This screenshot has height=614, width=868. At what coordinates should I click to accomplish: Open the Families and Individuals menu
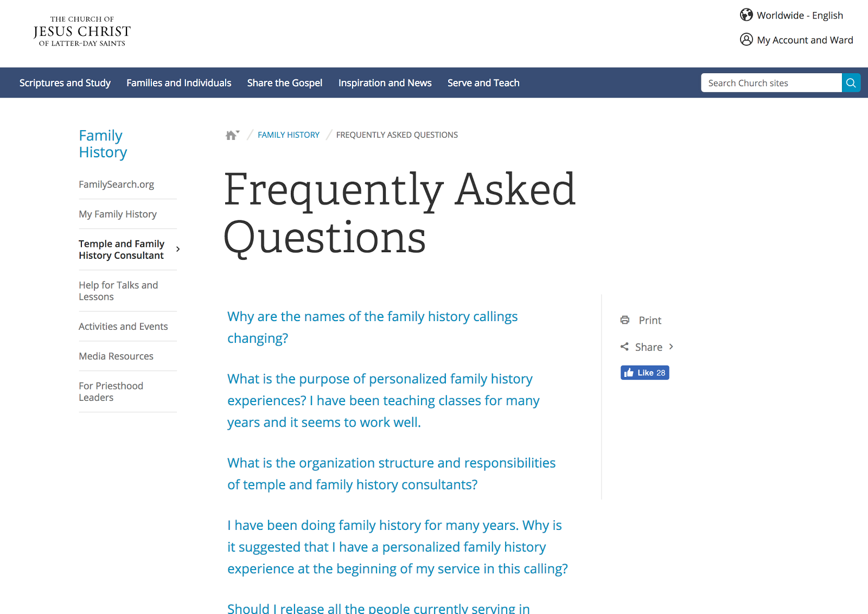179,83
